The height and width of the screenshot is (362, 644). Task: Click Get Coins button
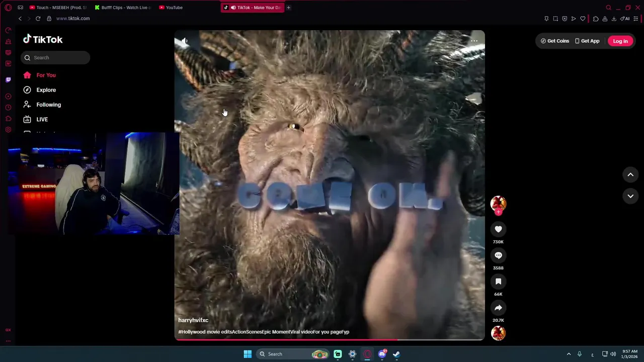[555, 41]
